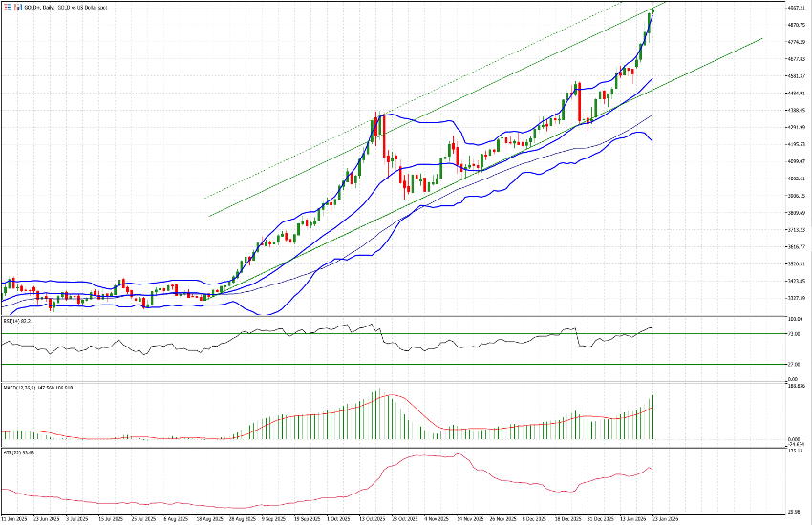Click the red-blue grid icon at top-left
Image resolution: width=812 pixels, height=525 pixels.
[7, 8]
